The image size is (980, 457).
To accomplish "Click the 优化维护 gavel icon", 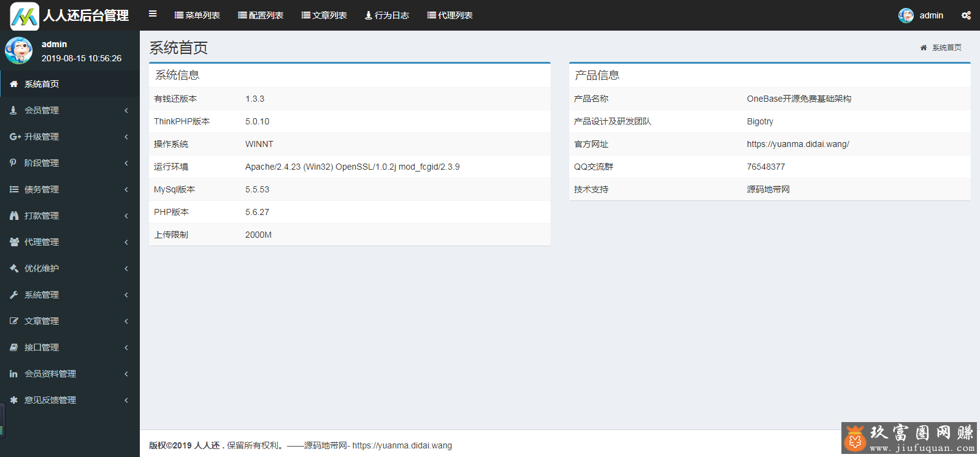I will coord(13,268).
